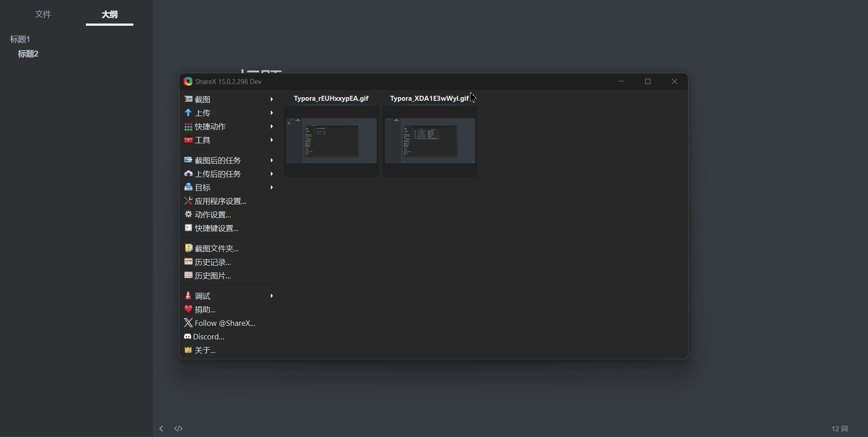Click the Discord logo icon

(188, 336)
